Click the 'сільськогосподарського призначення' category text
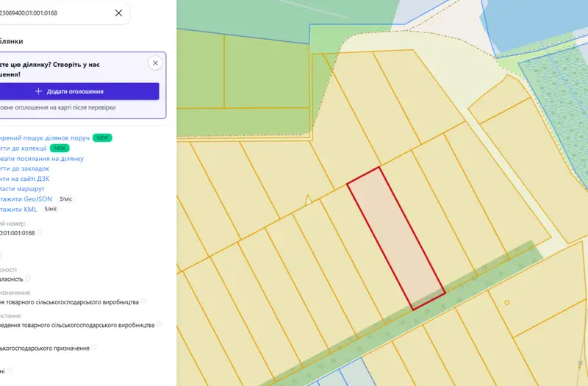The height and width of the screenshot is (386, 588). [x=45, y=348]
